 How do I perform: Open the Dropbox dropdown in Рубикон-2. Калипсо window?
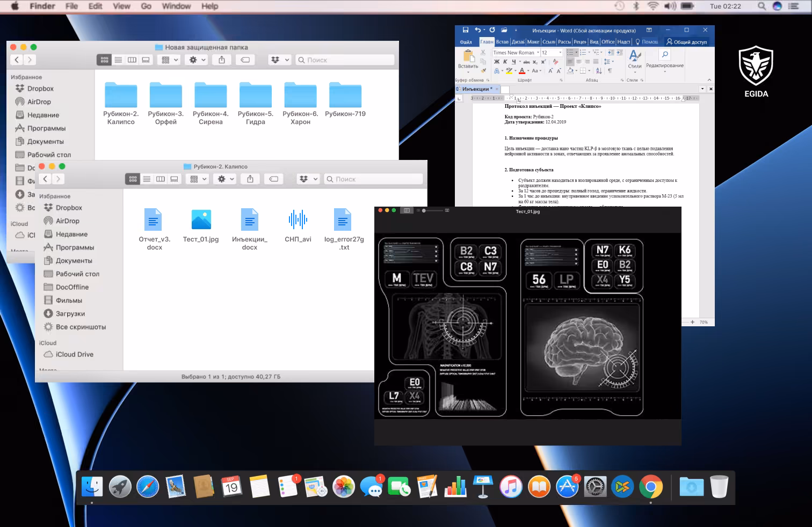309,179
